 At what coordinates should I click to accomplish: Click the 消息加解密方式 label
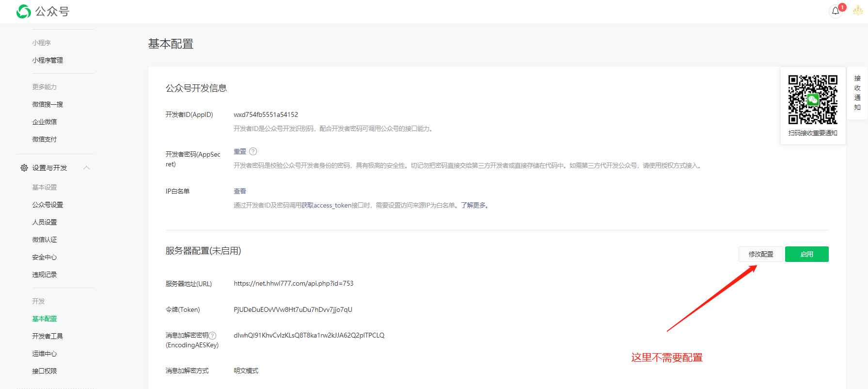coord(187,371)
